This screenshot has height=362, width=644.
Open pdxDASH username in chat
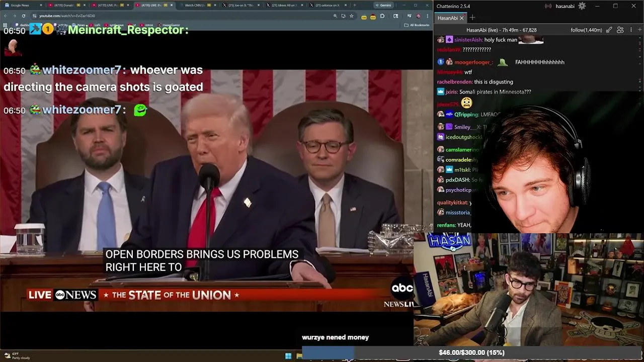pos(457,180)
